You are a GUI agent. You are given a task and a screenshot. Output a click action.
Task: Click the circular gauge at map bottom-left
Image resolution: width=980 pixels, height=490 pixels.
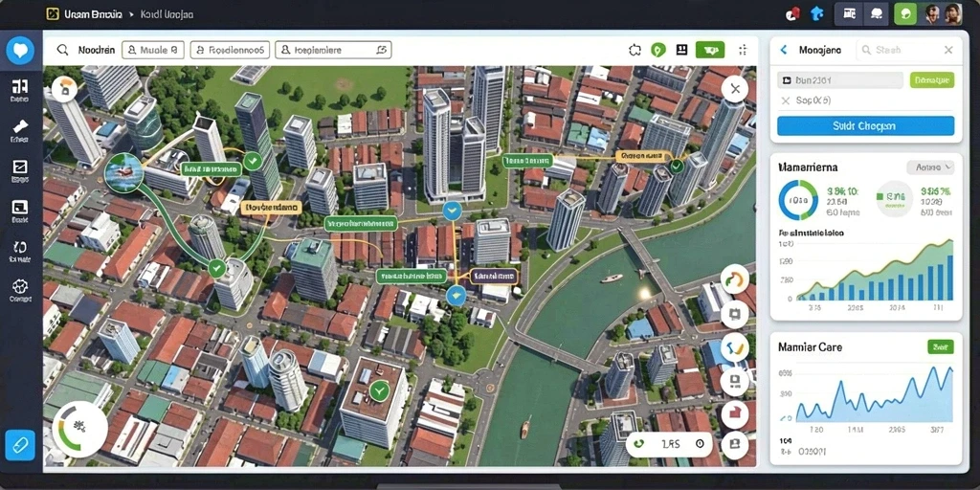(80, 430)
